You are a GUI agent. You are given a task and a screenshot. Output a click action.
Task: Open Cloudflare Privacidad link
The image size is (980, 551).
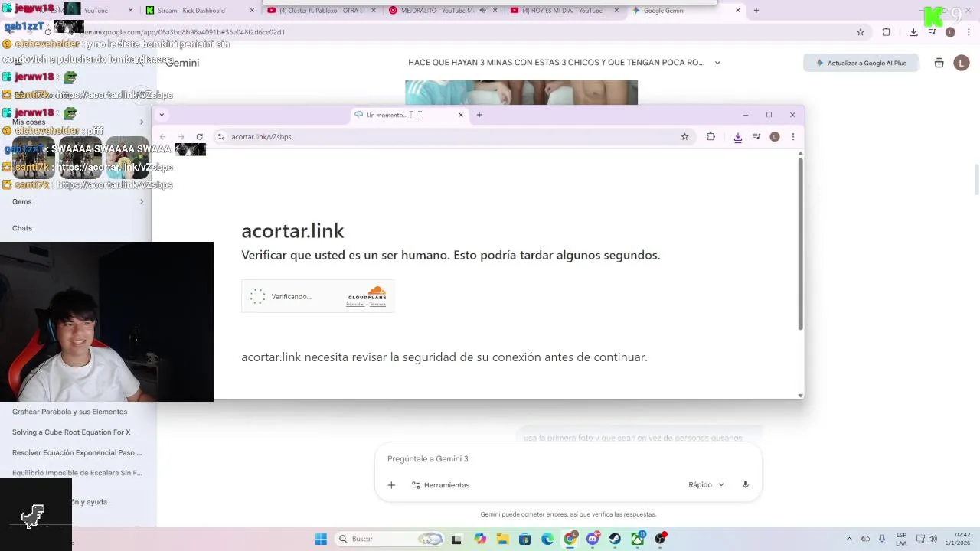355,305
